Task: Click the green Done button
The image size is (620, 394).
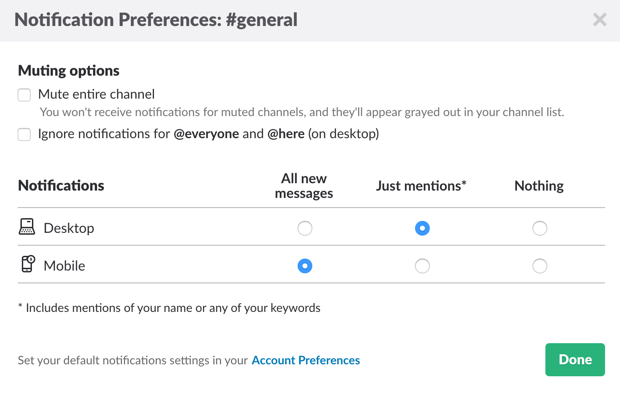Action: (575, 360)
